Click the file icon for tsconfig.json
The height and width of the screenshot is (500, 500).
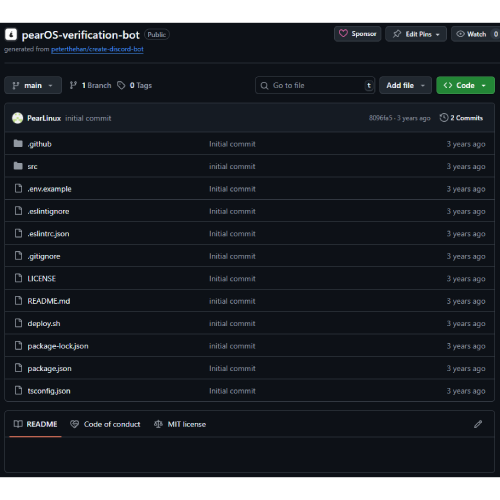coord(19,390)
